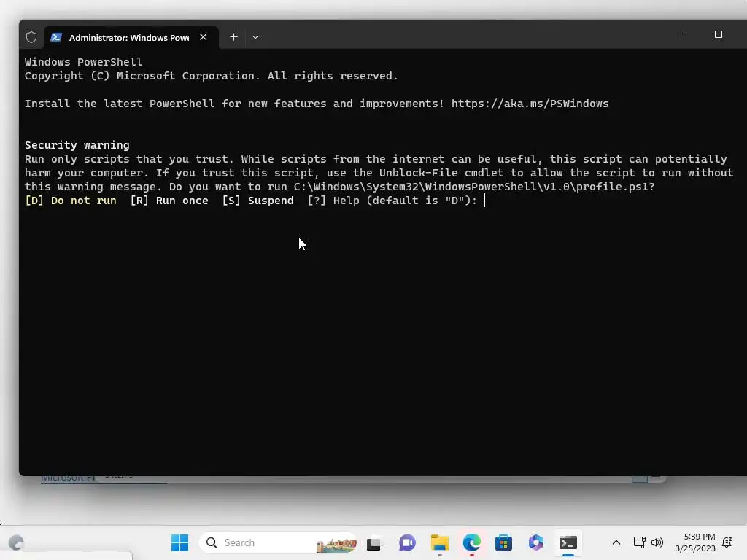
Task: Open the network status tray icon
Action: pos(639,542)
